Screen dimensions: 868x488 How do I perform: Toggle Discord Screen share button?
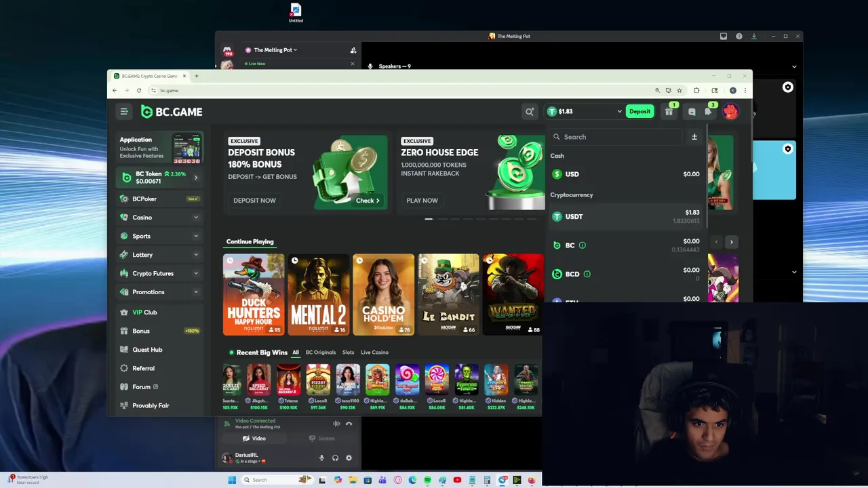click(x=321, y=439)
